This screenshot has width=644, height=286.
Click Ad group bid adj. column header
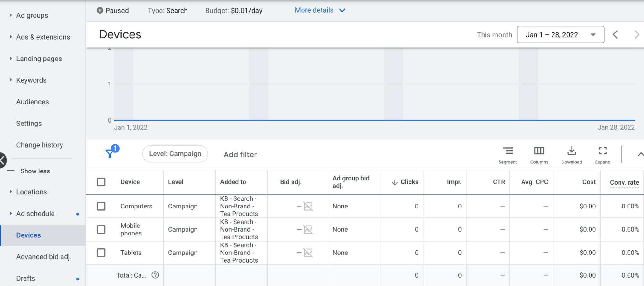click(x=351, y=182)
